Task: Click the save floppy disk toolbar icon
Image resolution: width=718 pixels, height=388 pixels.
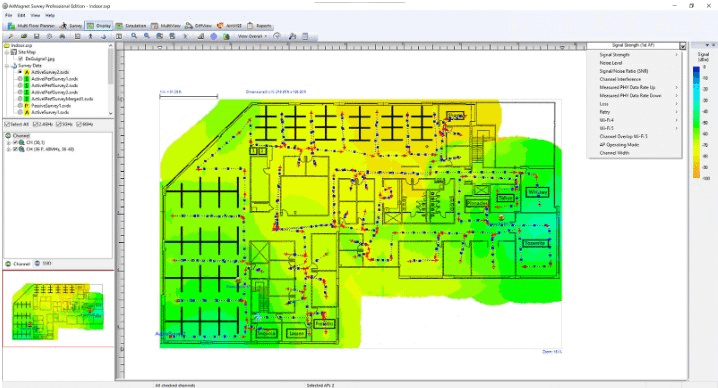Action: [36, 36]
